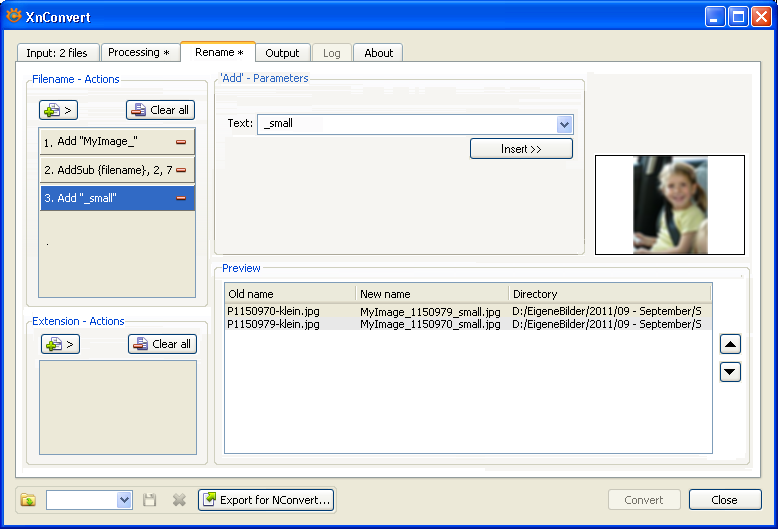
Task: Click Clear all under Extension - Actions
Action: [162, 344]
